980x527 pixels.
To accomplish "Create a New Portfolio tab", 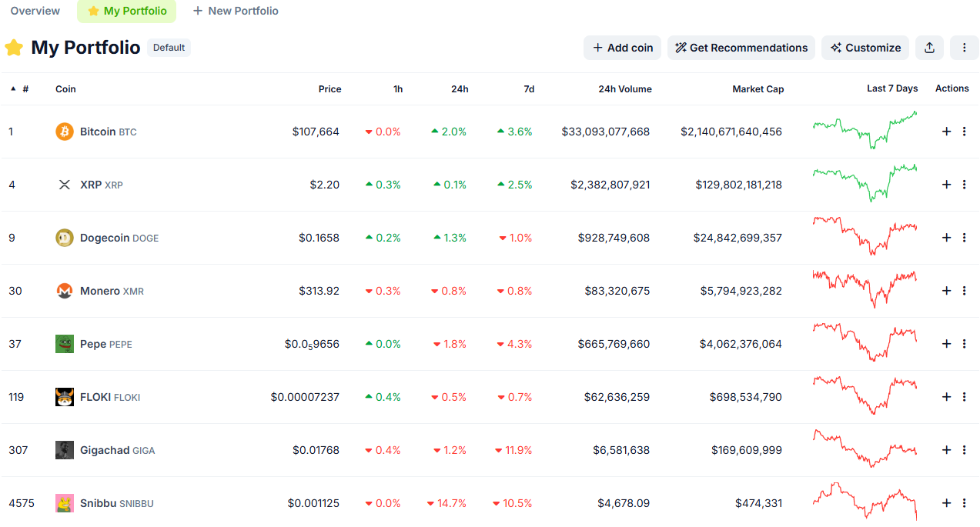I will pyautogui.click(x=236, y=11).
